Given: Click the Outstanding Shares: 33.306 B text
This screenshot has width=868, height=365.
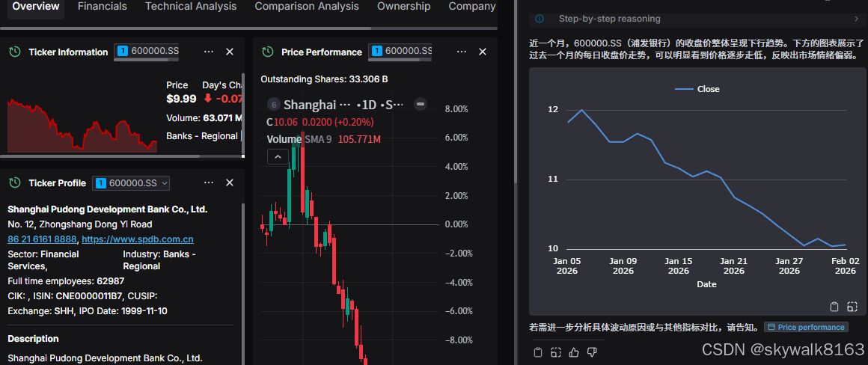Looking at the screenshot, I should tap(325, 79).
